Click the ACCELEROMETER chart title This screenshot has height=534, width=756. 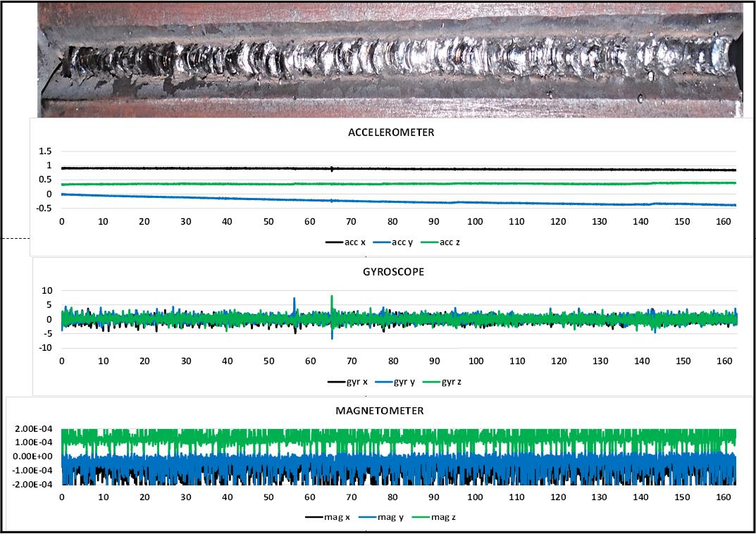(391, 132)
